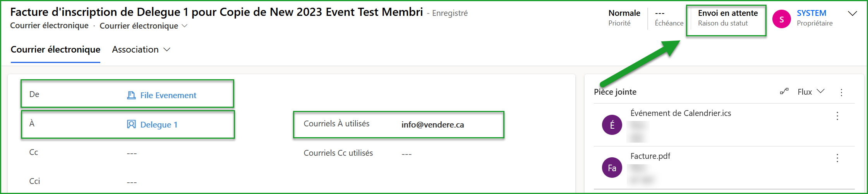Click the purple É attachment avatar
Screen dimensions: 868x194
coord(612,125)
